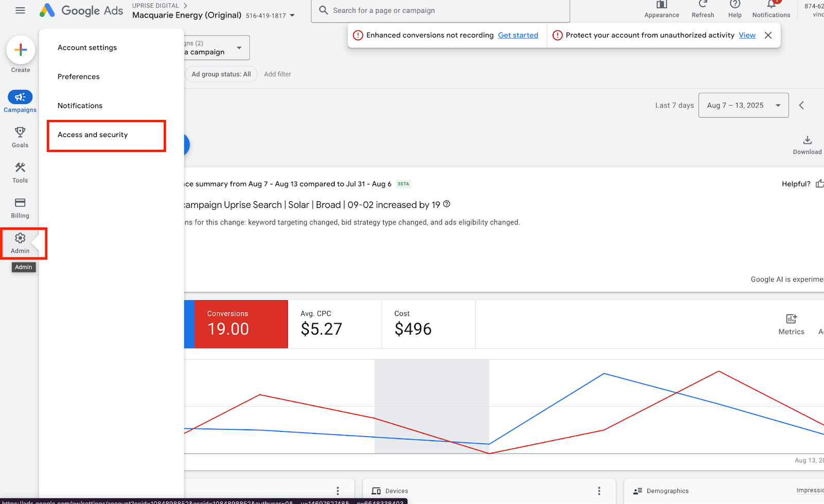Screen dimensions: 824x504
Task: Open Billing in the sidebar
Action: click(20, 208)
